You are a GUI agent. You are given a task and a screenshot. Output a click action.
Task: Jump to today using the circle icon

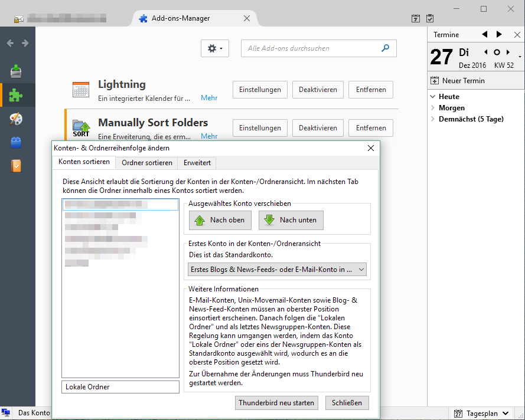497,52
